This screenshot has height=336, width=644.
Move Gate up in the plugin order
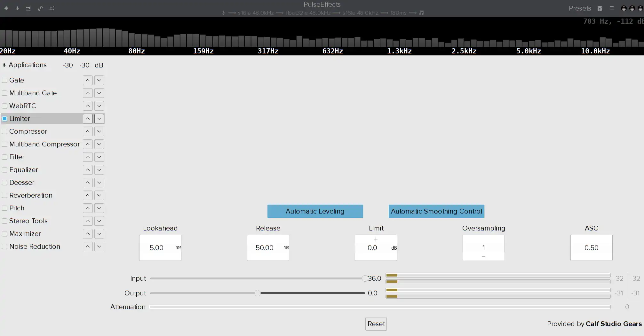pyautogui.click(x=88, y=80)
